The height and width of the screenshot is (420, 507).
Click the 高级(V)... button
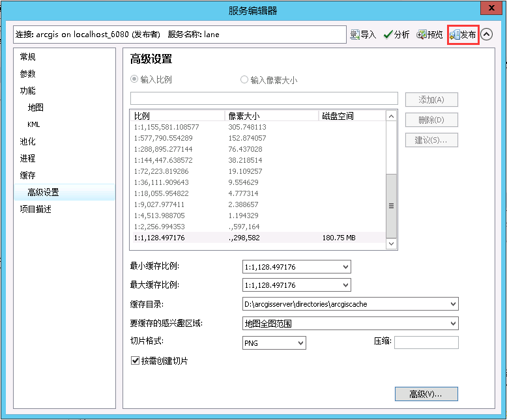click(x=426, y=394)
